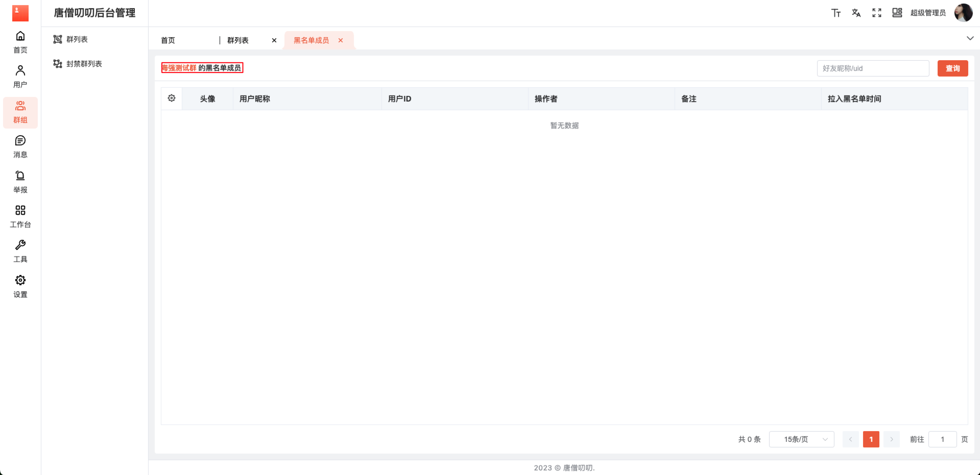Expand the 15条/页 page size dropdown

click(x=801, y=439)
